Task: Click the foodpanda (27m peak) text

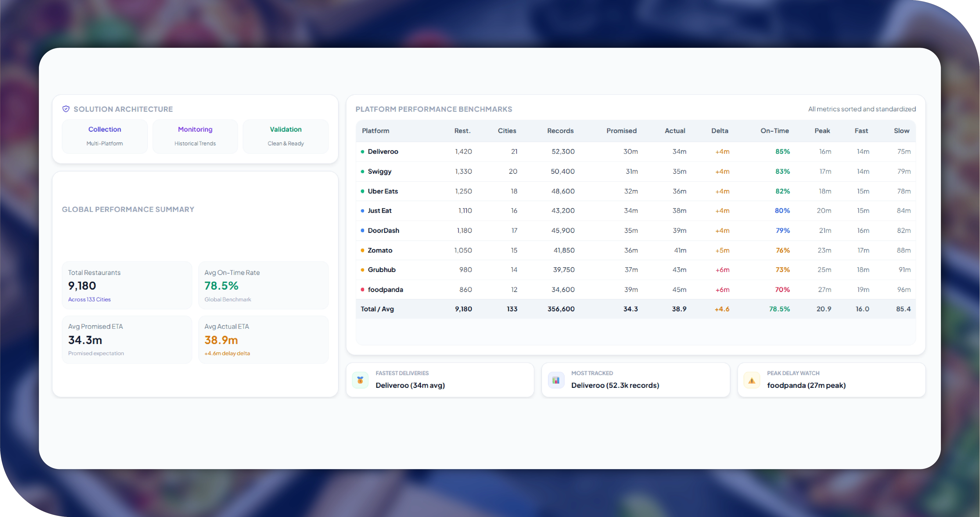Action: [806, 385]
